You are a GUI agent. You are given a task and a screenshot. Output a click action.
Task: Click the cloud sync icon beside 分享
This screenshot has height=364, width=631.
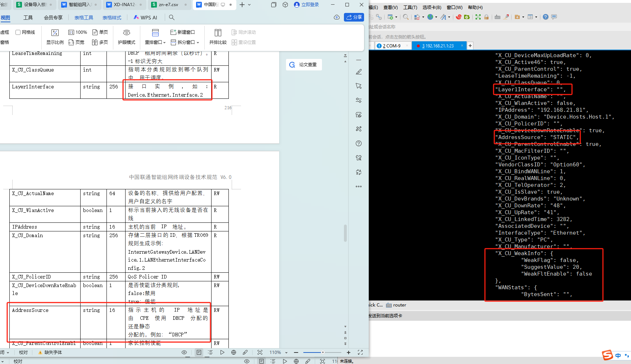[x=337, y=17]
